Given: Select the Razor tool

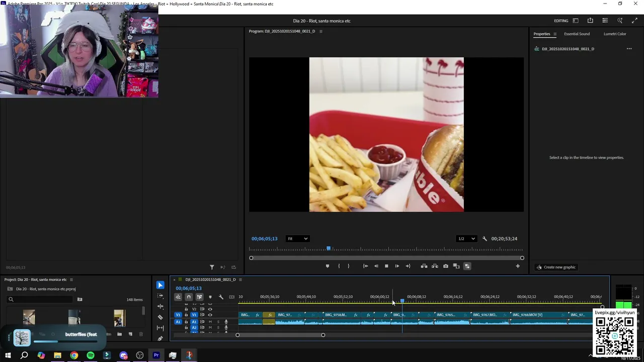Looking at the screenshot, I should tap(160, 317).
